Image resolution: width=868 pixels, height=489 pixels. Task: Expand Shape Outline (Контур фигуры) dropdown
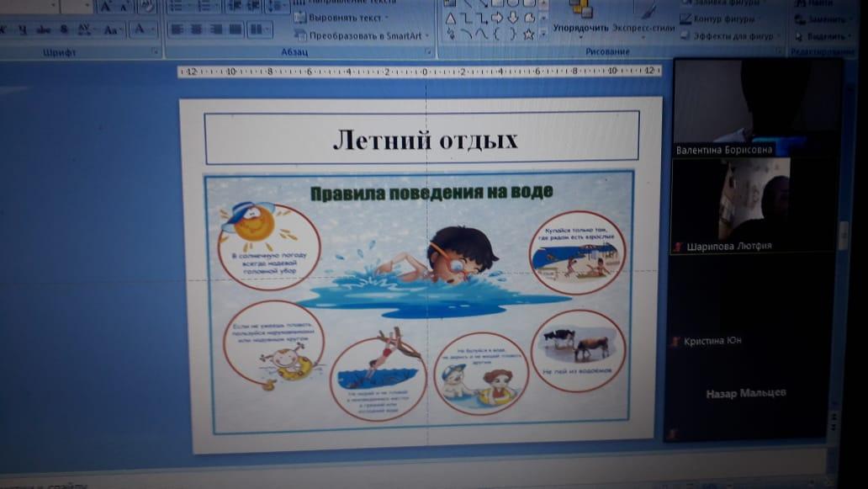[729, 19]
